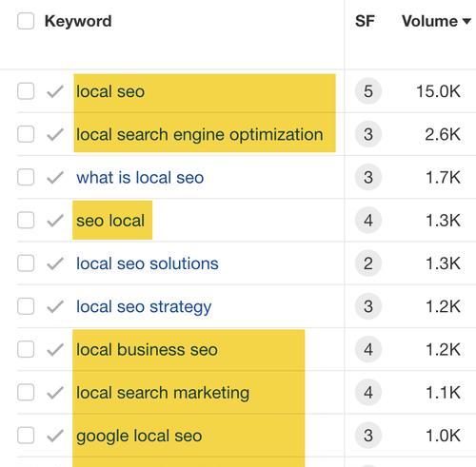Viewport: 476px width, 467px height.
Task: Open the 'local seo strategy' keyword link
Action: pos(144,307)
